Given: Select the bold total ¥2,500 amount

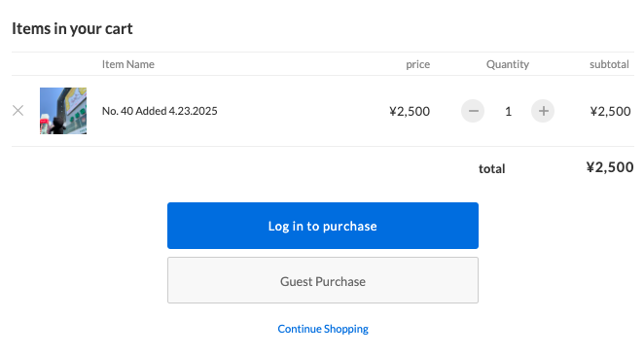Looking at the screenshot, I should pos(610,167).
